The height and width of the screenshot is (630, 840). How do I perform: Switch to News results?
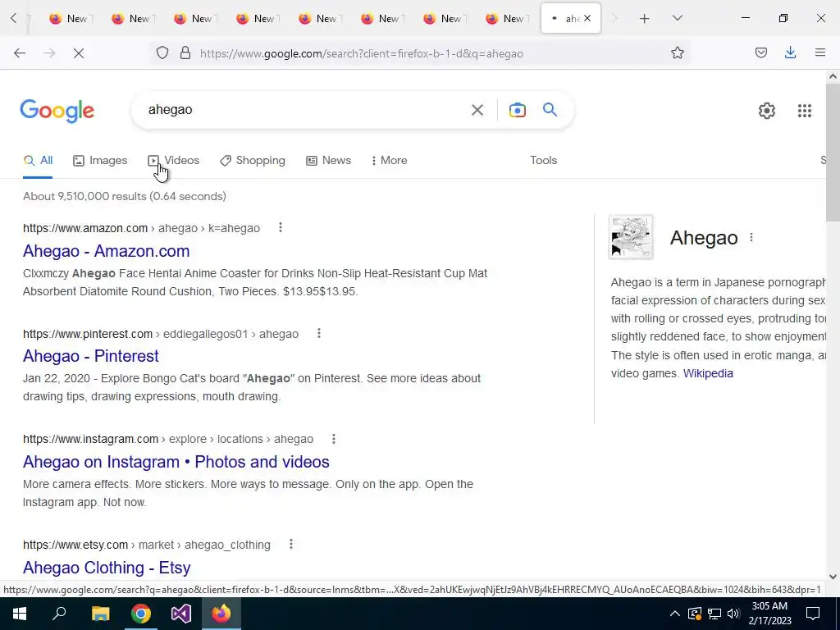328,160
